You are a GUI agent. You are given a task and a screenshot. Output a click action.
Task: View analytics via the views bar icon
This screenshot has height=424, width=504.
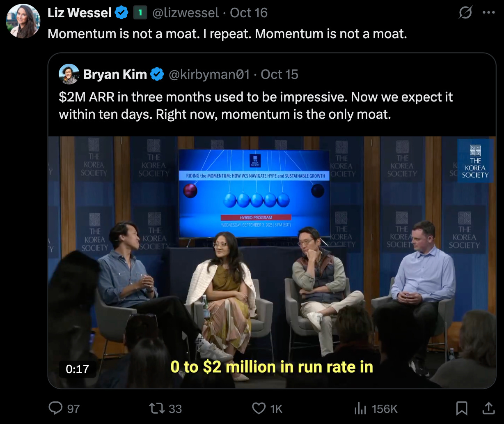[360, 408]
